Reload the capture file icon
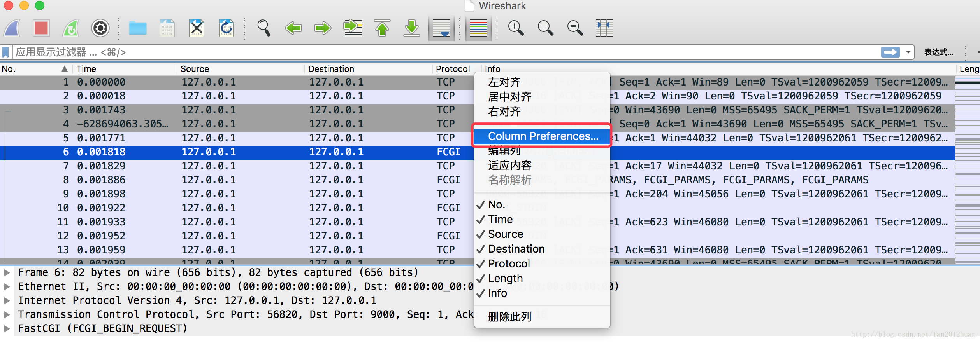The image size is (980, 342). 227,28
